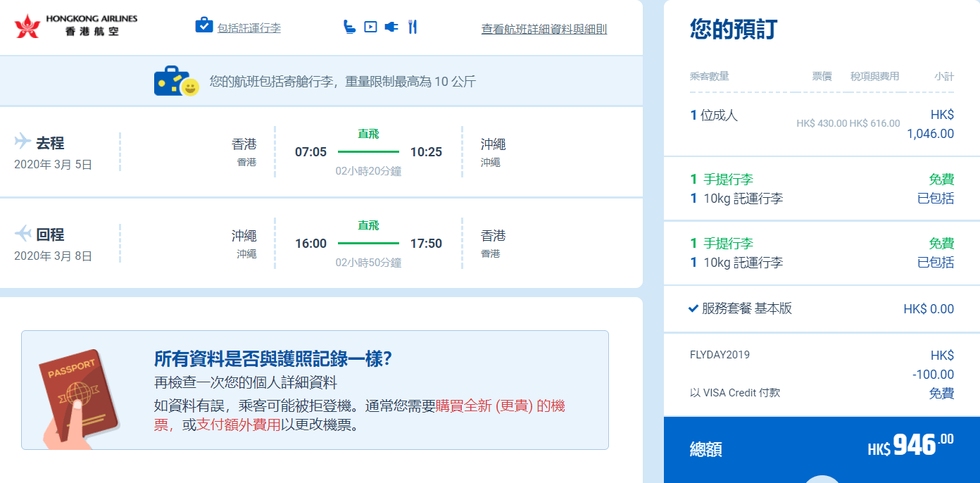Click the smiling suitcase baggage icon

tap(177, 81)
